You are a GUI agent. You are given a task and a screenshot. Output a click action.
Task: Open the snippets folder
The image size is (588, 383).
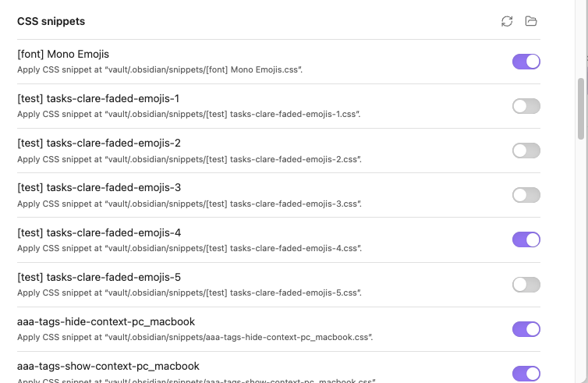click(531, 21)
